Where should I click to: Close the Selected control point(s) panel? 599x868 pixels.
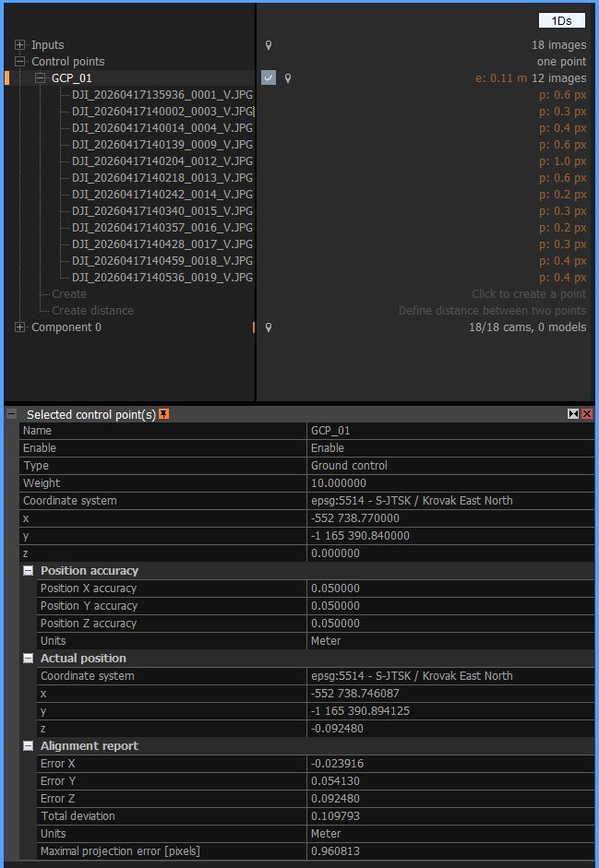click(x=587, y=413)
